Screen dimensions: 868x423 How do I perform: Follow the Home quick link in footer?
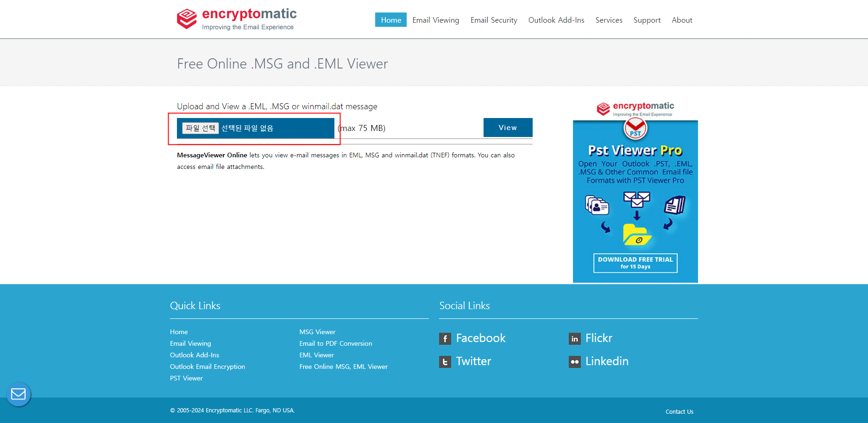(179, 332)
